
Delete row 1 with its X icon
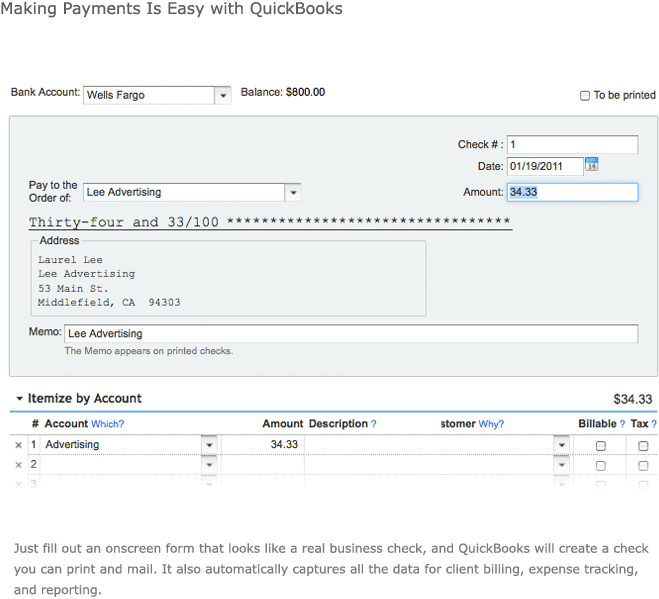(18, 445)
